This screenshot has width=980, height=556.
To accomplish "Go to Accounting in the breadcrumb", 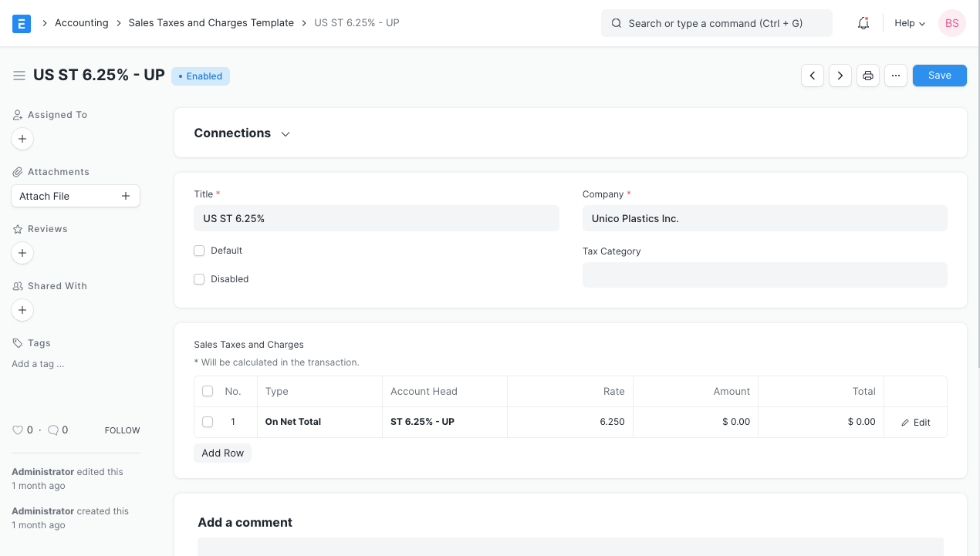I will point(81,22).
